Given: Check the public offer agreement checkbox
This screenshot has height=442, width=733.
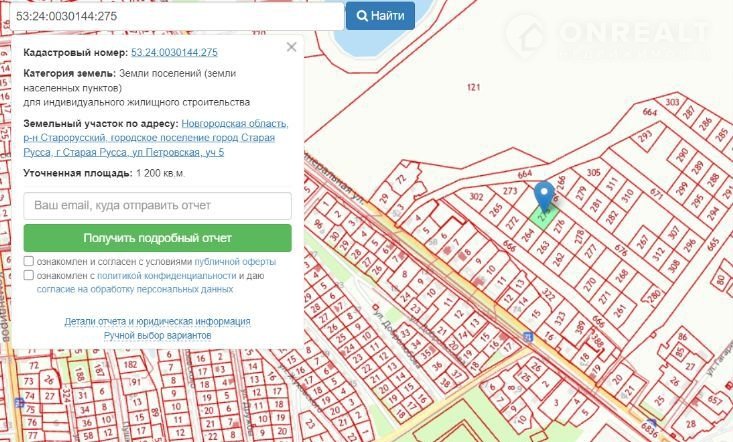Looking at the screenshot, I should coord(29,261).
